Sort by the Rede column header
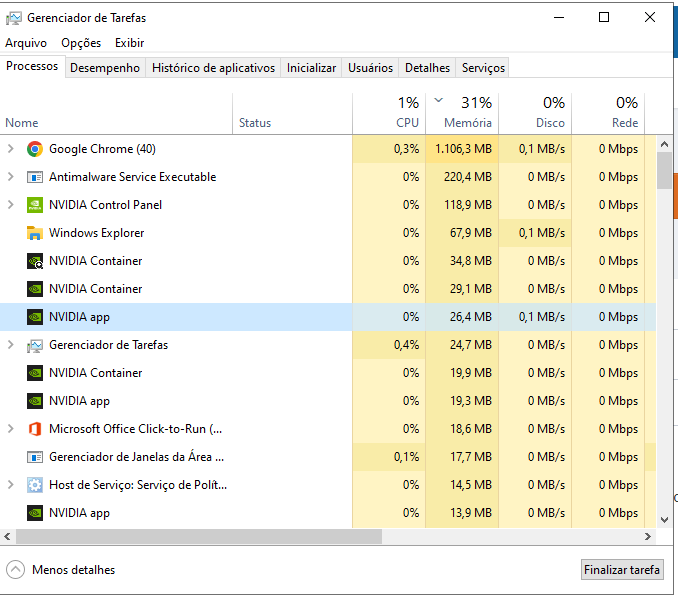Viewport: 678px width, 604px height. point(608,113)
